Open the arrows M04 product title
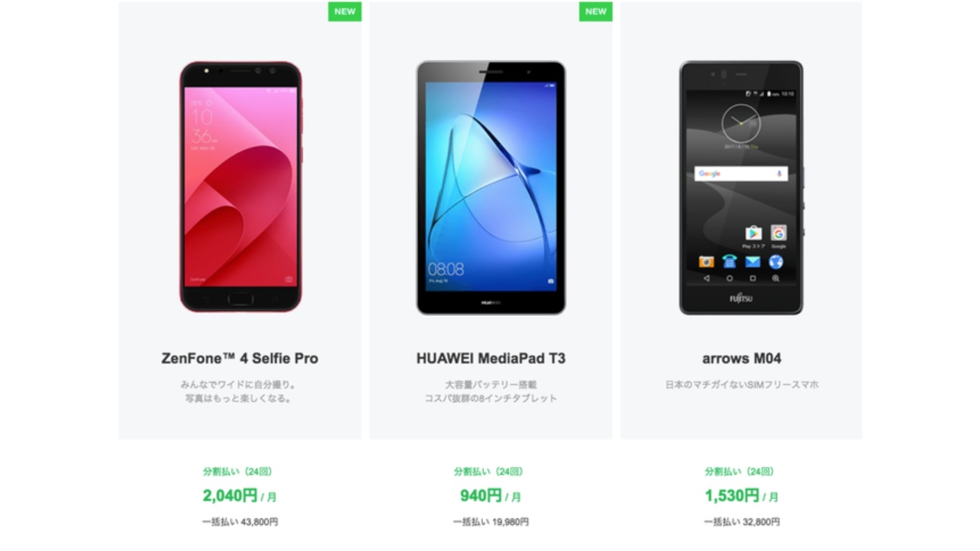 tap(742, 358)
